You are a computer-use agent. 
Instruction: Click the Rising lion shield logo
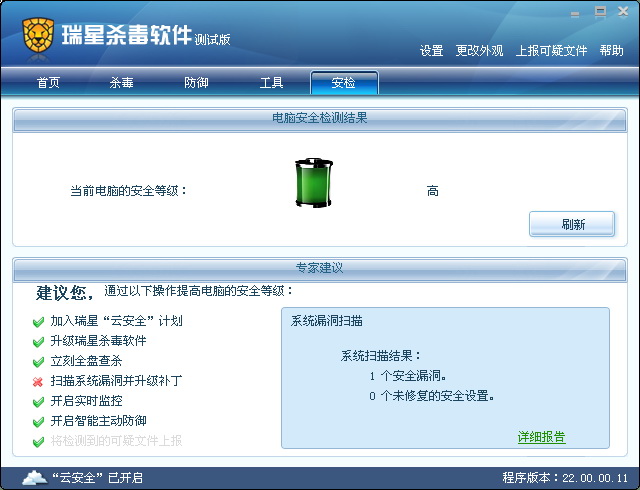click(38, 35)
